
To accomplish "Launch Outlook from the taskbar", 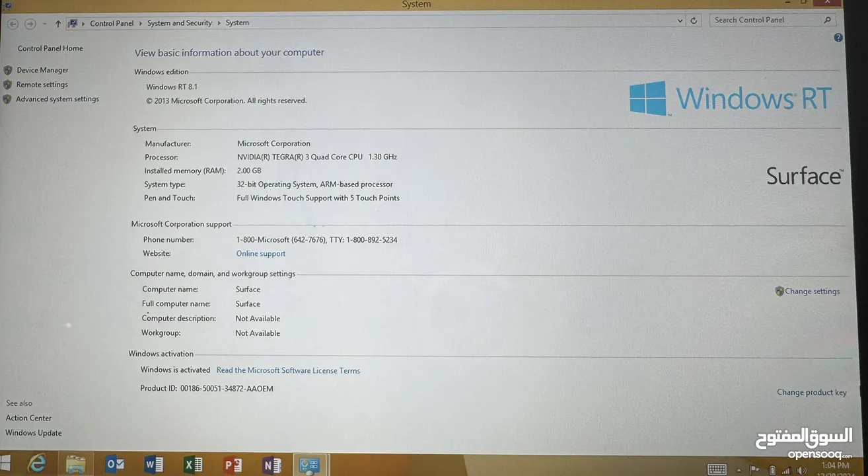I will (115, 465).
